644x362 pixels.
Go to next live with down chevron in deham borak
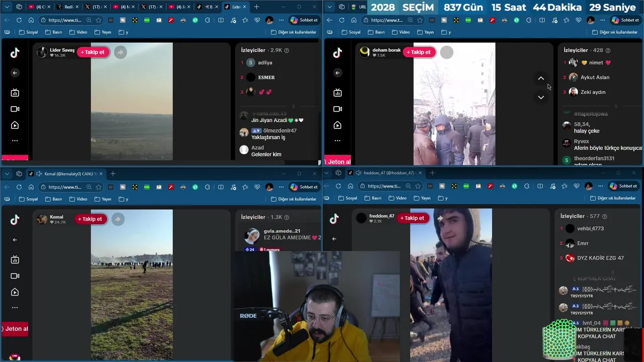coord(541,98)
